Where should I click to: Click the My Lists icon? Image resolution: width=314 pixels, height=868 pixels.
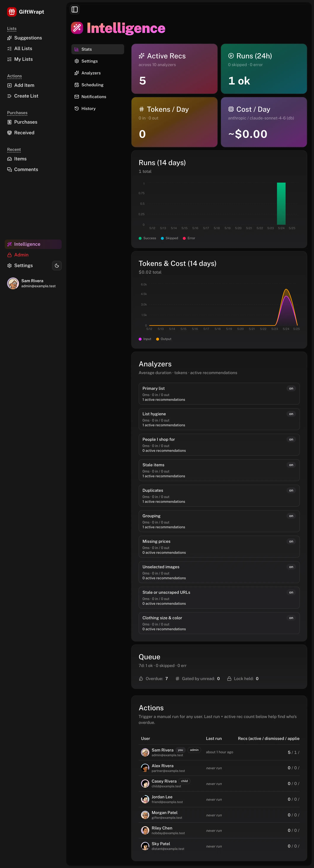(x=9, y=59)
